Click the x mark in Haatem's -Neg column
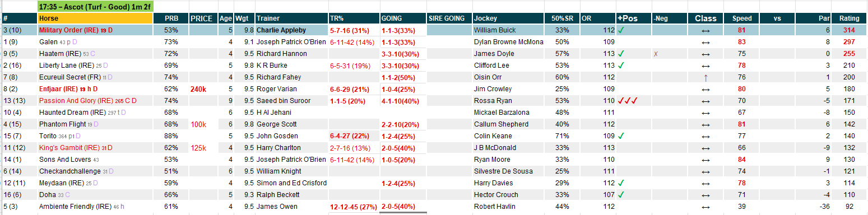 (655, 54)
